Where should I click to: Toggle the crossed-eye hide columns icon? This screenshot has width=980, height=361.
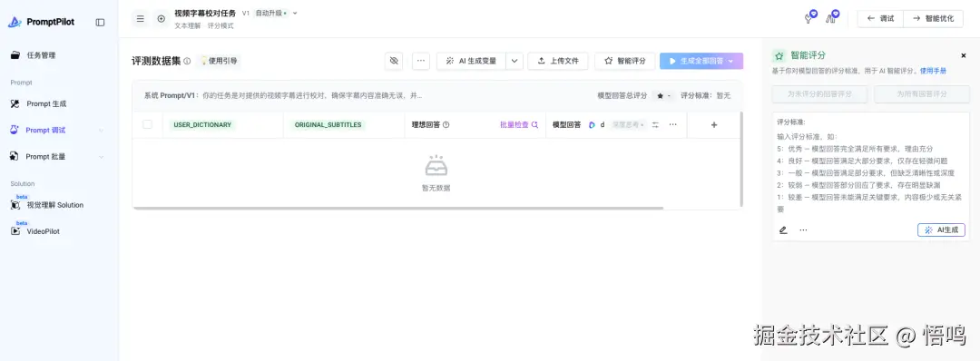[394, 61]
